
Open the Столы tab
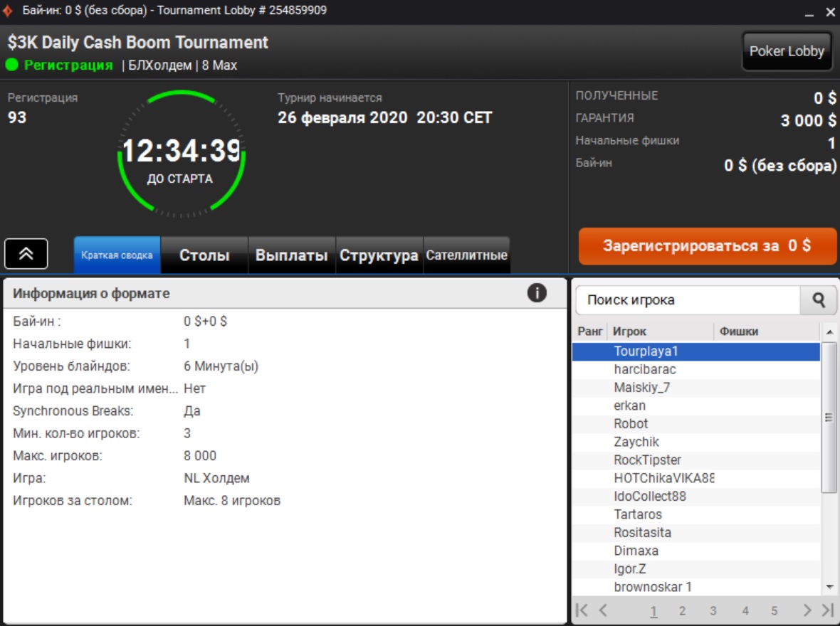204,255
